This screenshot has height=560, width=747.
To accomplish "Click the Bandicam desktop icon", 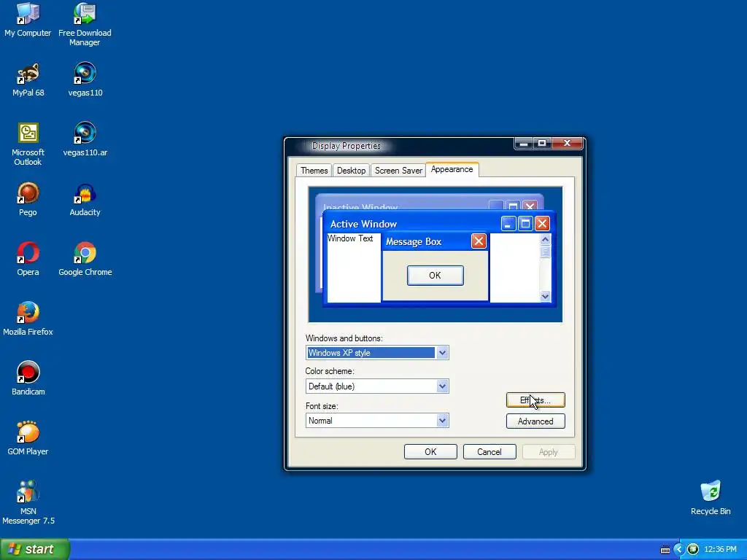I will tap(28, 379).
